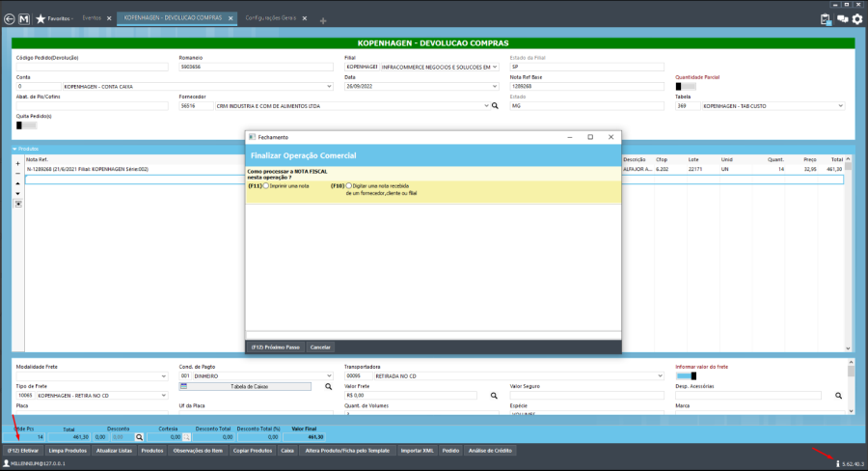
Task: Toggle the Quita Pedido(s) switch
Action: pyautogui.click(x=26, y=125)
